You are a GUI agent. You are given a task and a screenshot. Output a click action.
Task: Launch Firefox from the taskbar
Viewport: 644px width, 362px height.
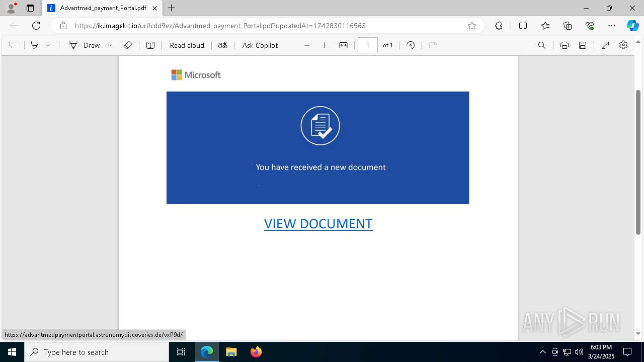click(256, 352)
